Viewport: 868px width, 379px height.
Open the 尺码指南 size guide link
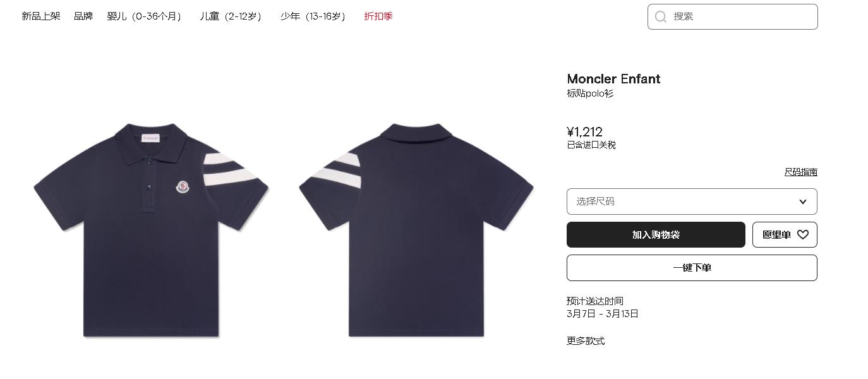pos(801,172)
